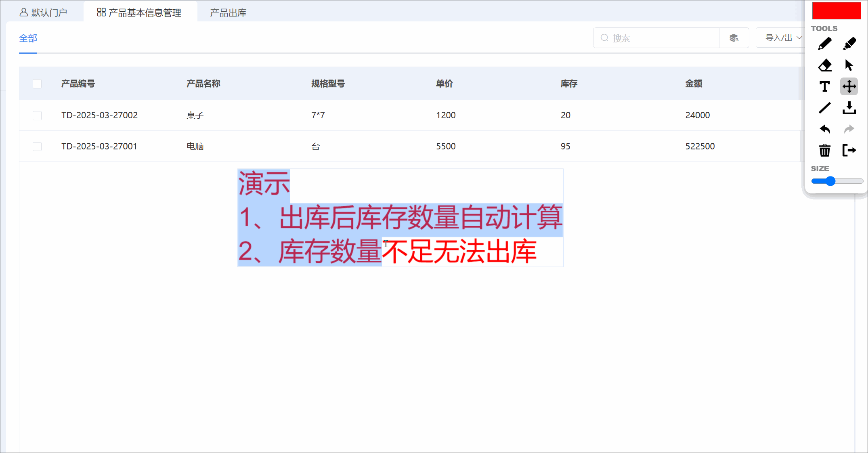Screen dimensions: 868x453
Task: Expand the 导入/出 dropdown
Action: (782, 38)
